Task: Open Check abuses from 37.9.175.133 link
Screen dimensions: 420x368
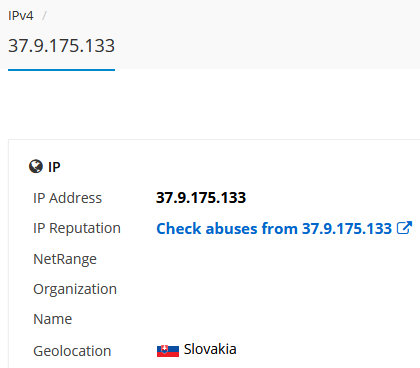Action: [x=274, y=229]
